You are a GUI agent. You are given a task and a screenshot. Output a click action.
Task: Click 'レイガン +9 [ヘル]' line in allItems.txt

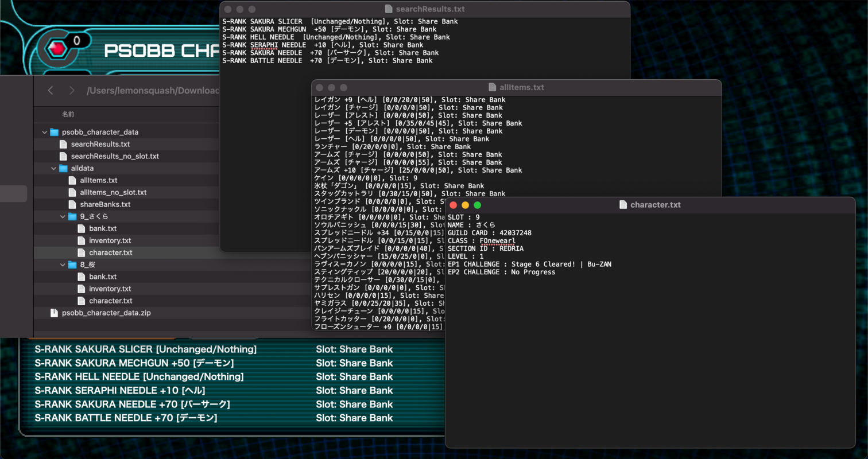click(x=410, y=100)
